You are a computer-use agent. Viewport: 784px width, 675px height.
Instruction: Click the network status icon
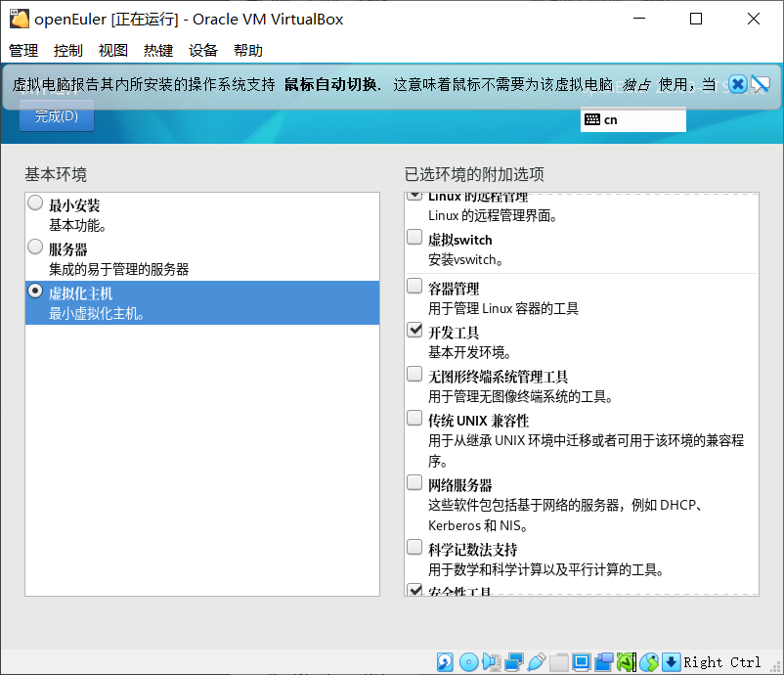(514, 662)
